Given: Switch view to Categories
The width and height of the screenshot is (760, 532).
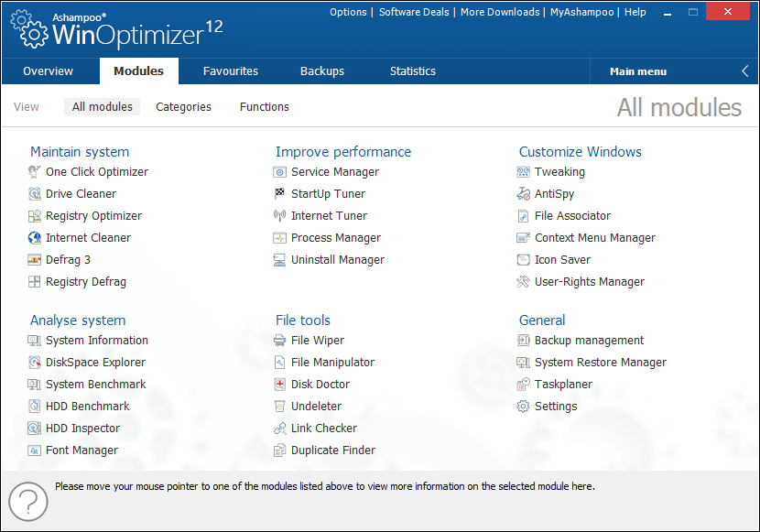Looking at the screenshot, I should [183, 107].
